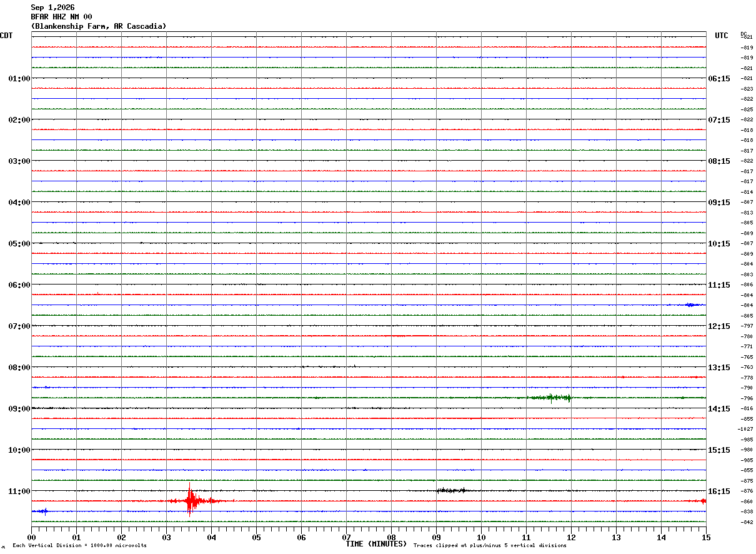Select the 06:15 UTC time label

coord(719,79)
